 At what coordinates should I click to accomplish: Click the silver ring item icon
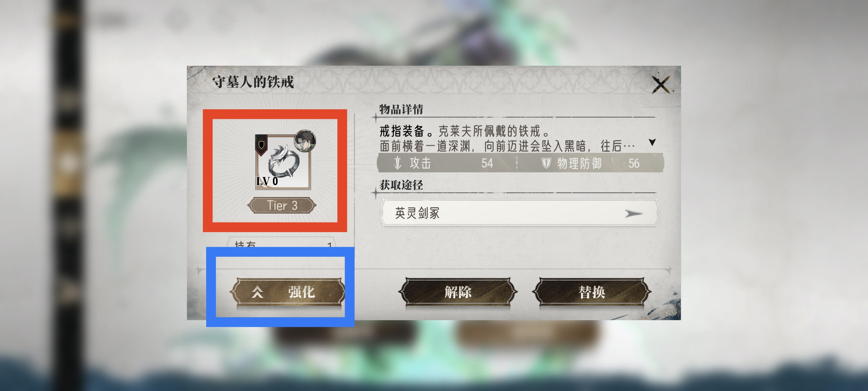click(283, 162)
